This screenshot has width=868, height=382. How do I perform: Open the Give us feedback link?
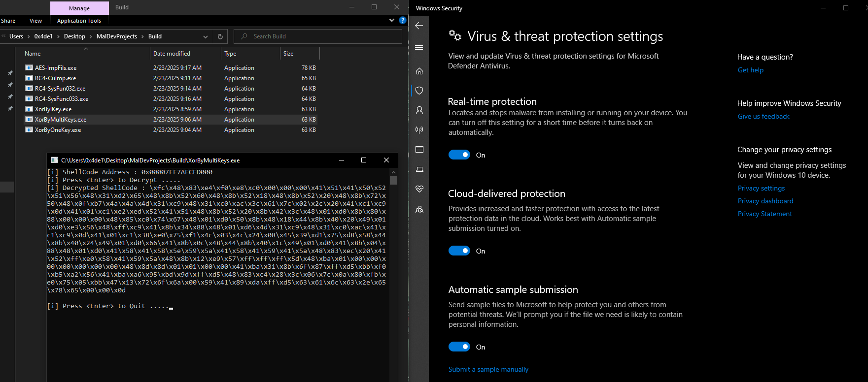[x=764, y=117]
